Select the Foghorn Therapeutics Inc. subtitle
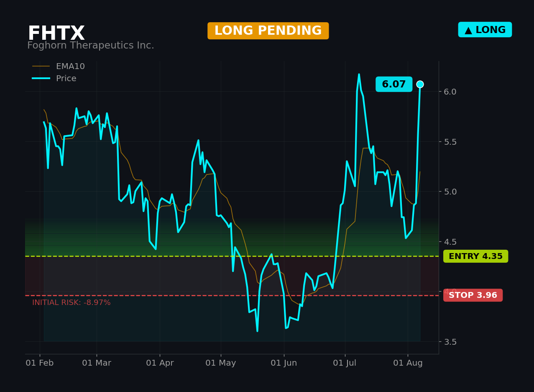The width and height of the screenshot is (534, 392). pos(91,46)
